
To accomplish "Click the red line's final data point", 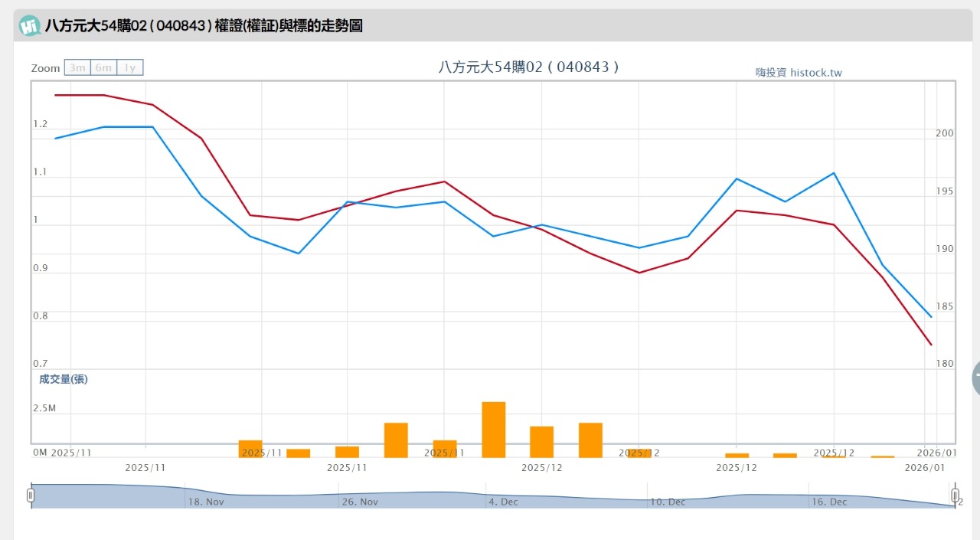I will [931, 345].
